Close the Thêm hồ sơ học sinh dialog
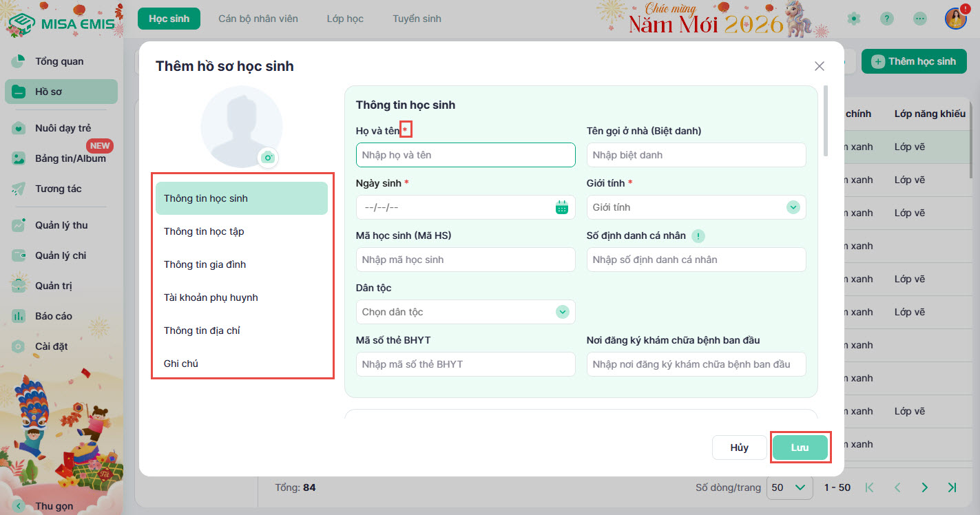Screen dimensions: 980x515 click(819, 66)
